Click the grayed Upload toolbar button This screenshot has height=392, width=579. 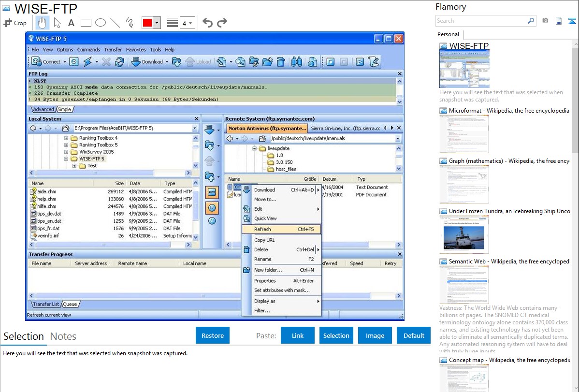point(198,62)
